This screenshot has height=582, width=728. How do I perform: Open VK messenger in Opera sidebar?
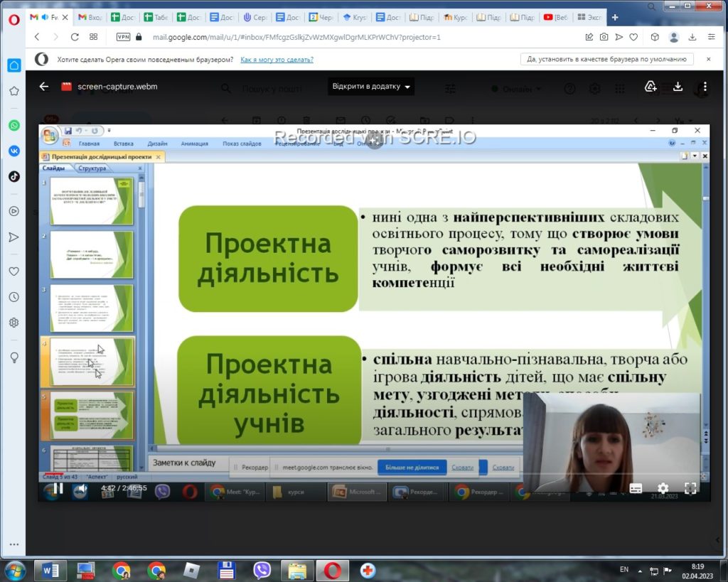[14, 151]
